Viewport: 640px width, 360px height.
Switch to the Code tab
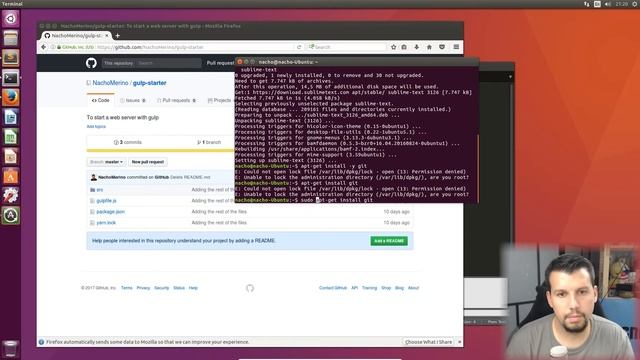point(100,100)
